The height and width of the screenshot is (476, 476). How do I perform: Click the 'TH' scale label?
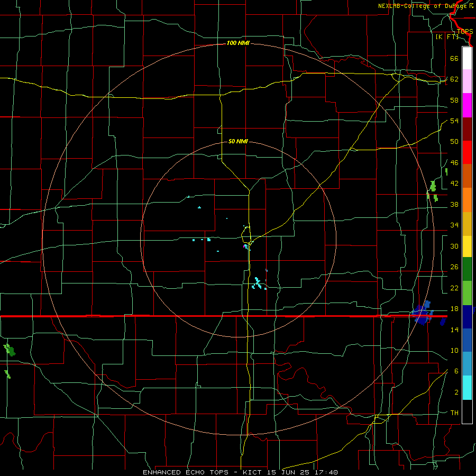click(x=454, y=413)
